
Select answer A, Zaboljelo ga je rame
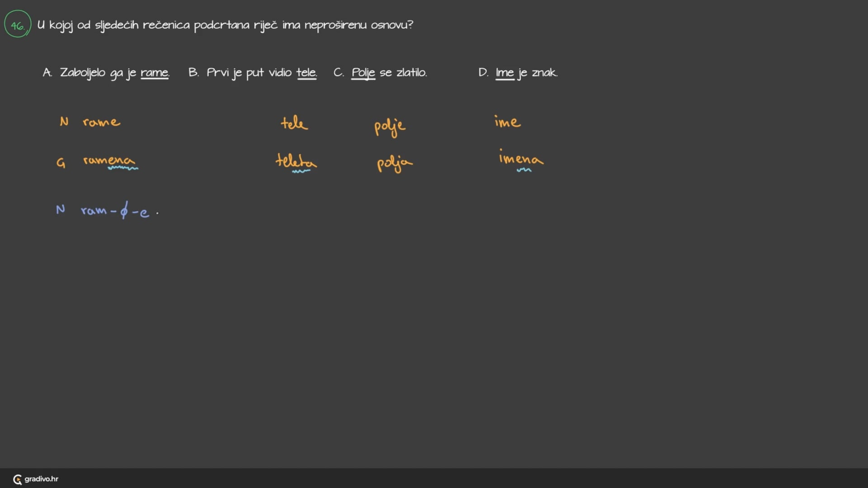106,73
